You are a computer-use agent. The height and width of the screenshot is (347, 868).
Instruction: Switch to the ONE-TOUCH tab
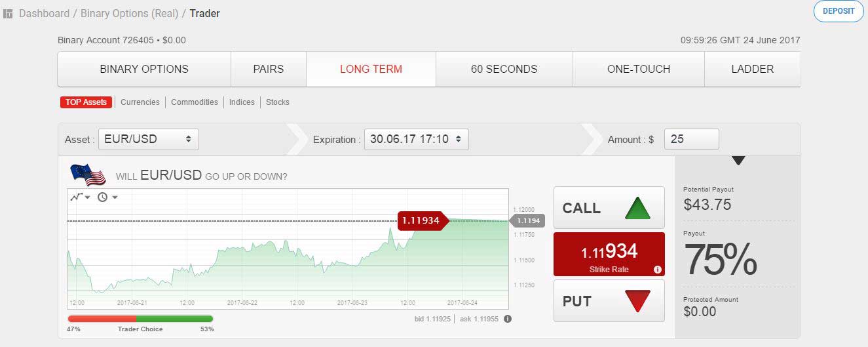tap(639, 69)
